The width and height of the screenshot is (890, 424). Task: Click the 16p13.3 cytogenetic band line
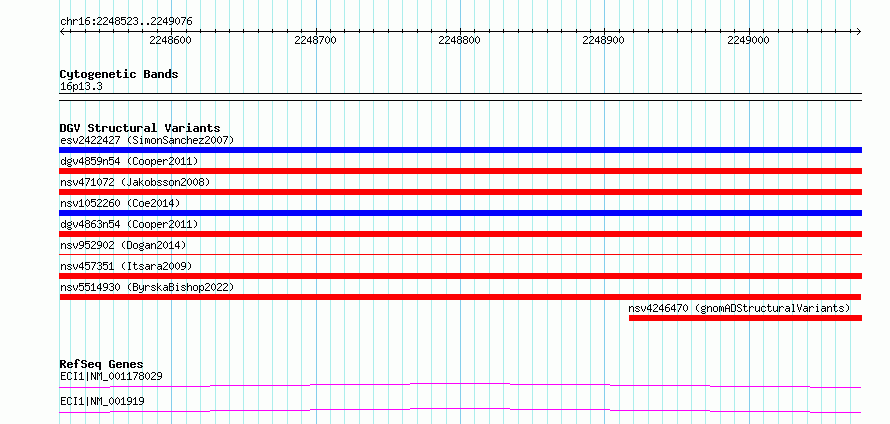(x=460, y=97)
